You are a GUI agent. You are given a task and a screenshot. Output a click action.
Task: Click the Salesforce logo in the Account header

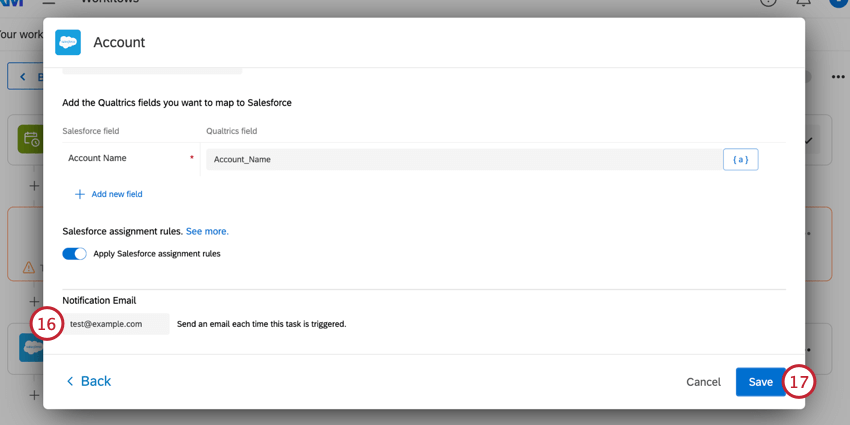point(68,42)
